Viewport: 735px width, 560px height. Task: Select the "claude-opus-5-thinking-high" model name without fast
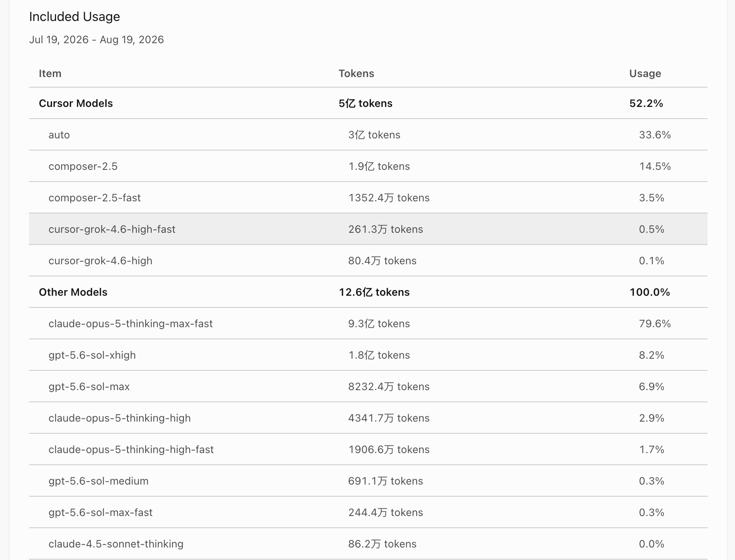pos(119,418)
